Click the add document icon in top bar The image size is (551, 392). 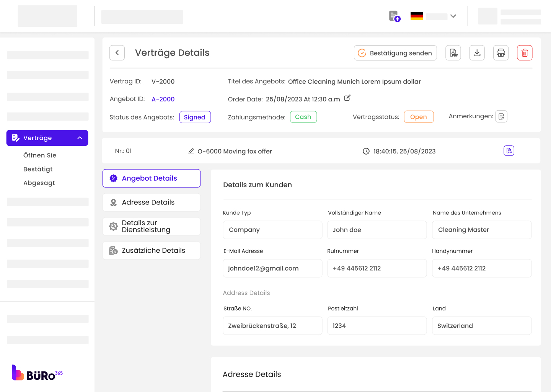pos(394,16)
